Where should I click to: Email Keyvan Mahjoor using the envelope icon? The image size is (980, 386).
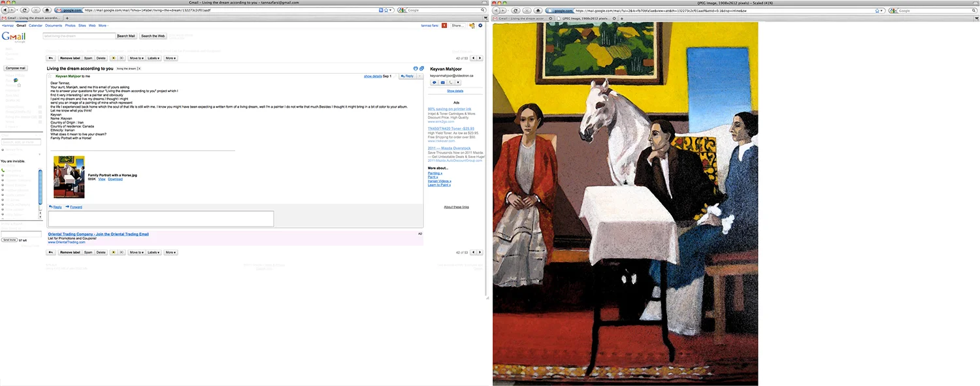pos(442,83)
